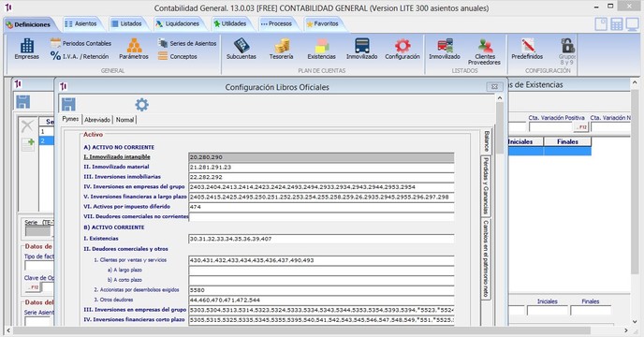
Task: Save Configuración Libros Oficiales with floppy icon
Action: click(x=68, y=105)
